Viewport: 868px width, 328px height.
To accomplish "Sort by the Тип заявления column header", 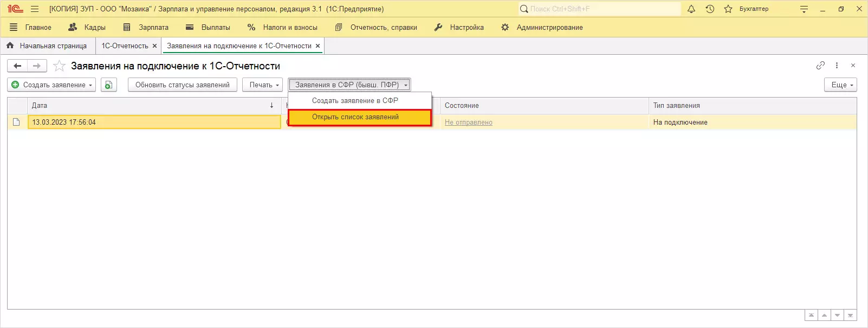I will pos(753,106).
